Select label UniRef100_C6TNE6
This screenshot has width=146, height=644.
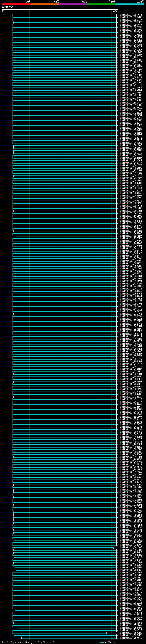pyautogui.click(x=131, y=299)
